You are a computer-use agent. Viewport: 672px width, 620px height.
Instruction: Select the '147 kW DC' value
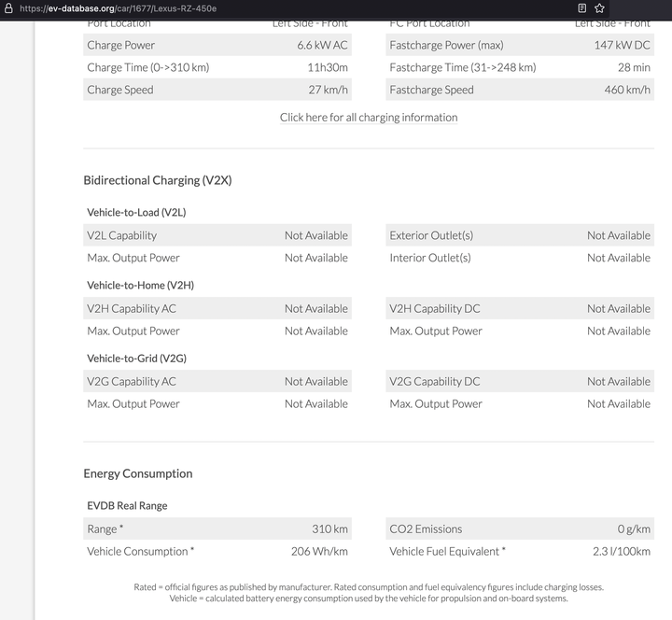(x=622, y=45)
